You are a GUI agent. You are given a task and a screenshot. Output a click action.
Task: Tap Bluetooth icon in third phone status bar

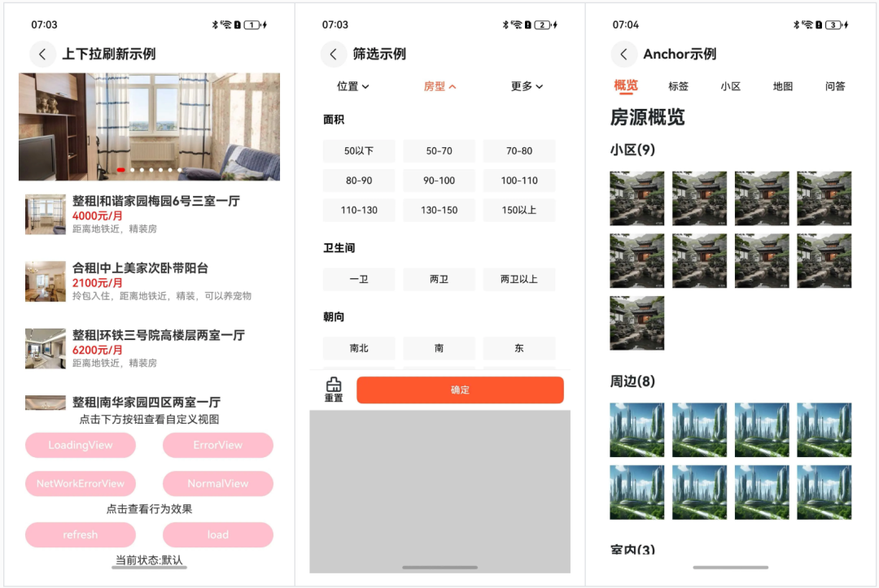tap(796, 24)
